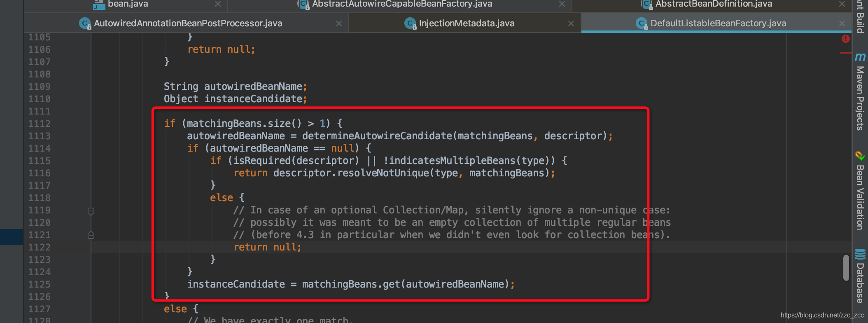Click the 'else {' keyword at line 1127

tap(181, 309)
